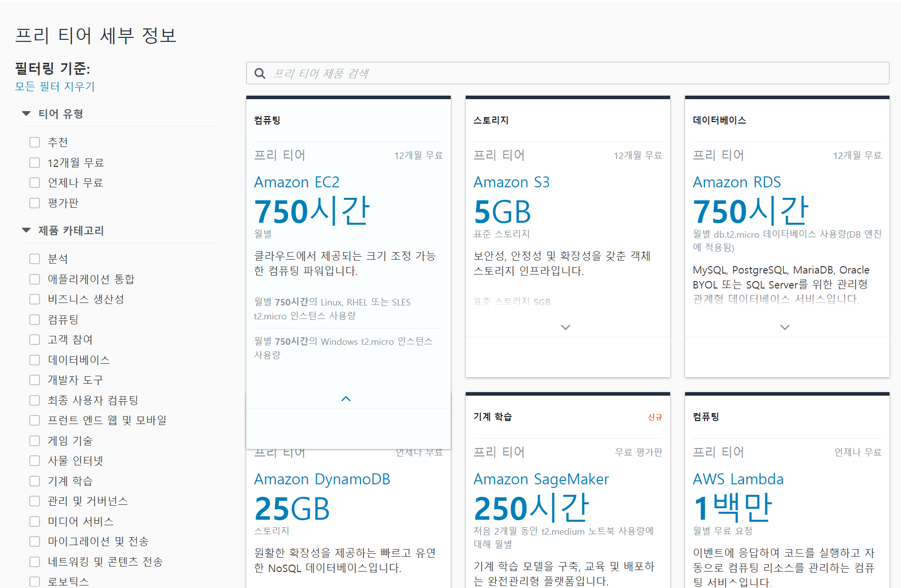Expand the Amazon RDS card details chevron

point(785,327)
